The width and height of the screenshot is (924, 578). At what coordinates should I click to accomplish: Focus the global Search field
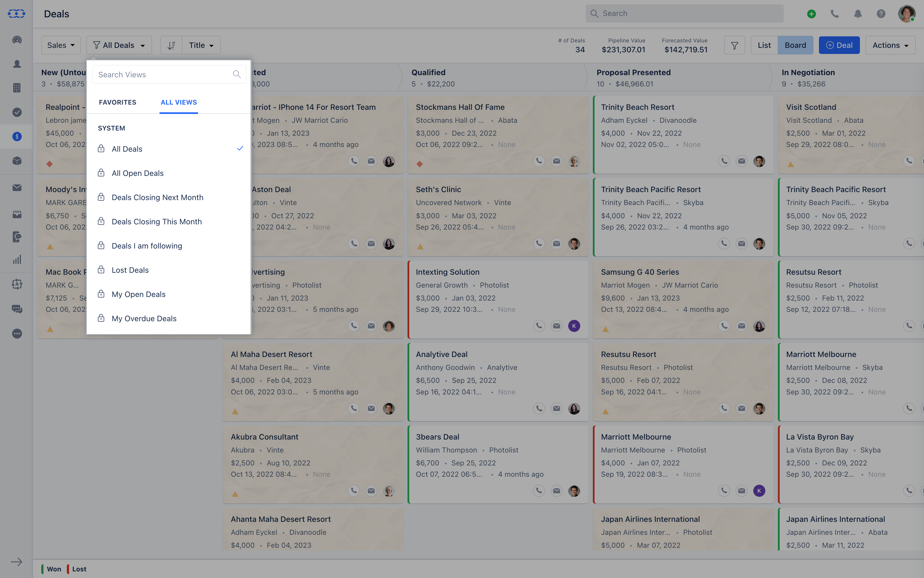tap(684, 13)
